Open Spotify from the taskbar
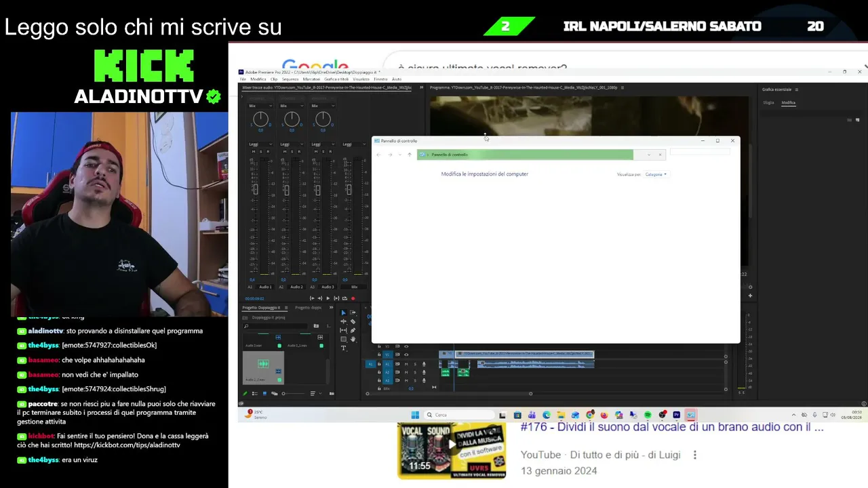 648,415
